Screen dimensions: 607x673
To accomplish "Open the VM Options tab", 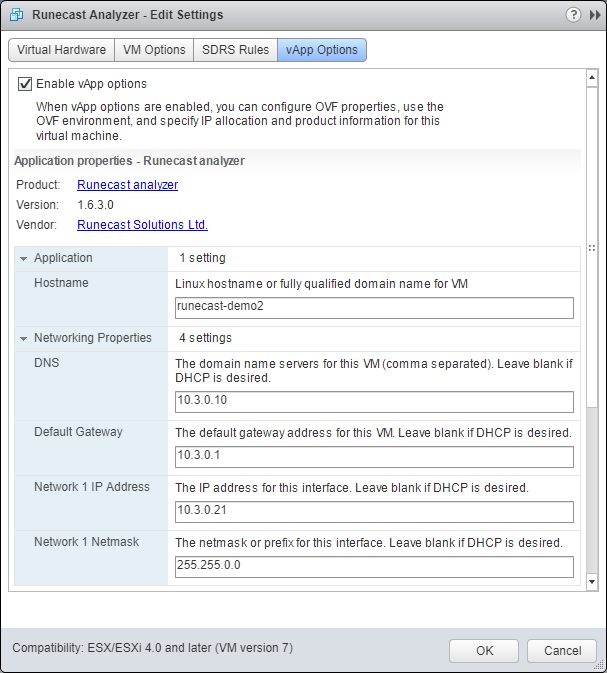I will [154, 50].
